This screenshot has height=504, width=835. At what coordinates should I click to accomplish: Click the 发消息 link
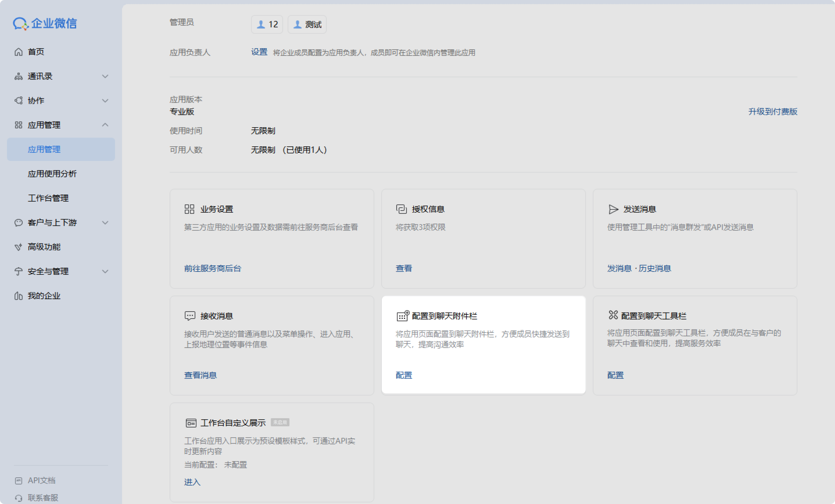619,268
